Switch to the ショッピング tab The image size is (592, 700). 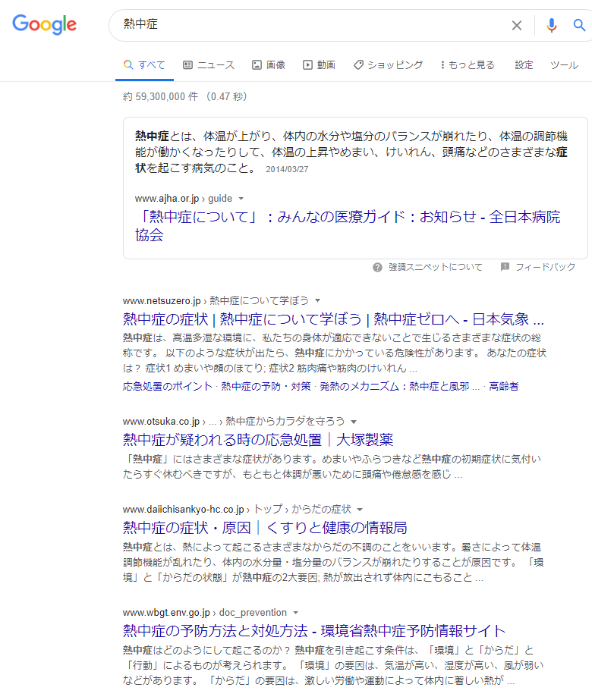pos(389,65)
